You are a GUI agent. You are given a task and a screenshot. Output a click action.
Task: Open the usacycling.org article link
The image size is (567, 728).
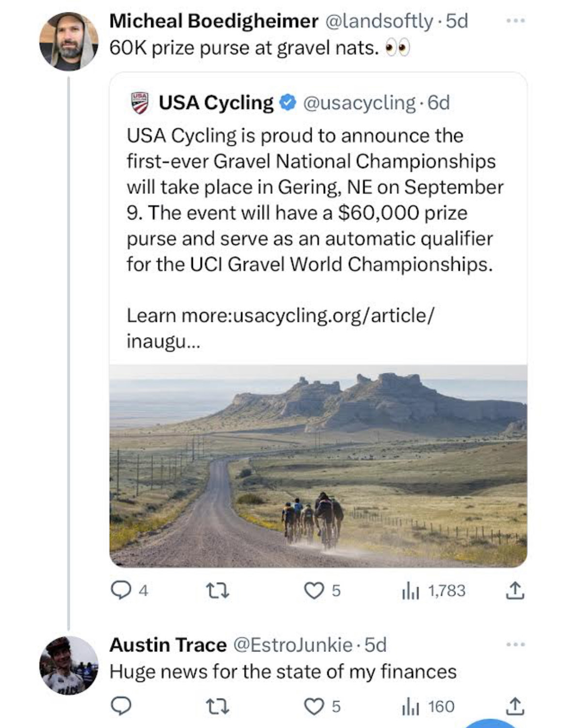point(280,328)
